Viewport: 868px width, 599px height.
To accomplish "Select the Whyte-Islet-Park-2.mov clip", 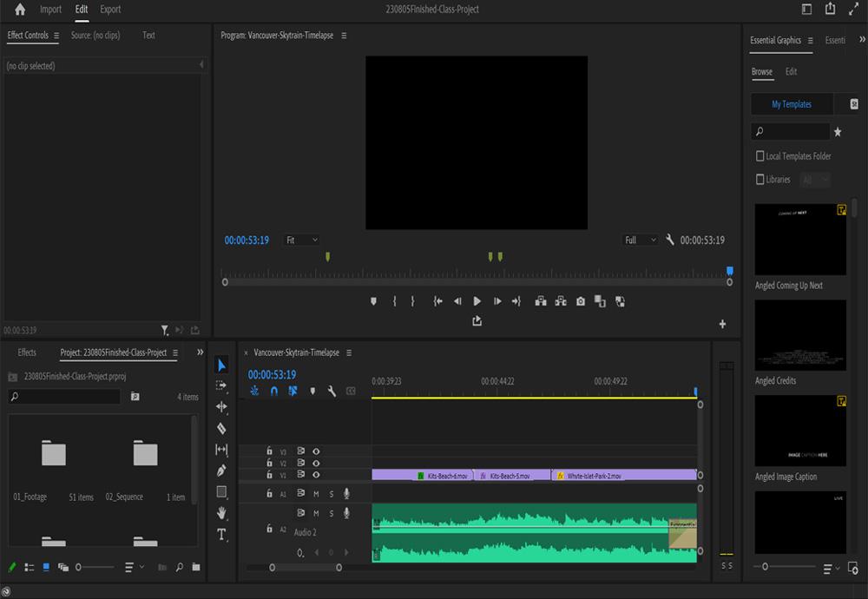I will (624, 476).
